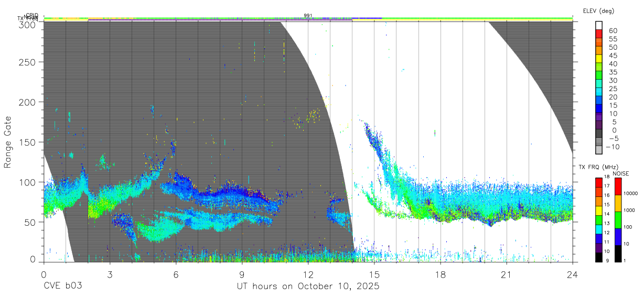Click the '991' CPID value above the plot

(x=308, y=16)
